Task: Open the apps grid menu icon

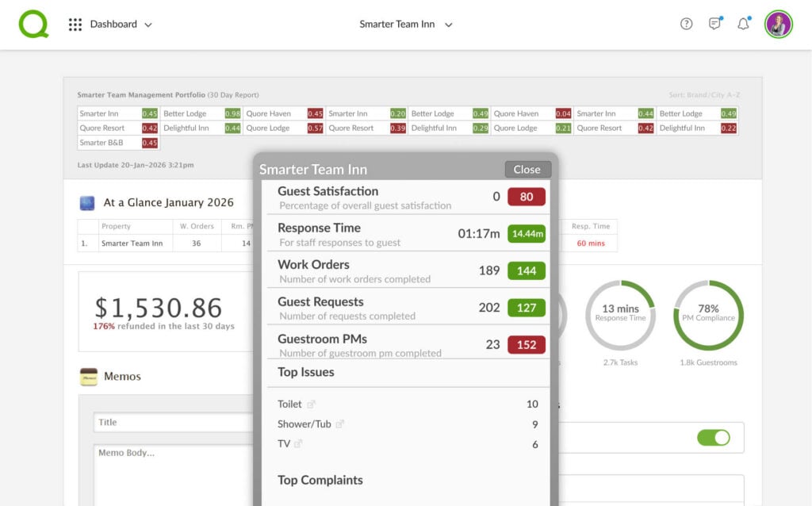Action: pyautogui.click(x=75, y=25)
